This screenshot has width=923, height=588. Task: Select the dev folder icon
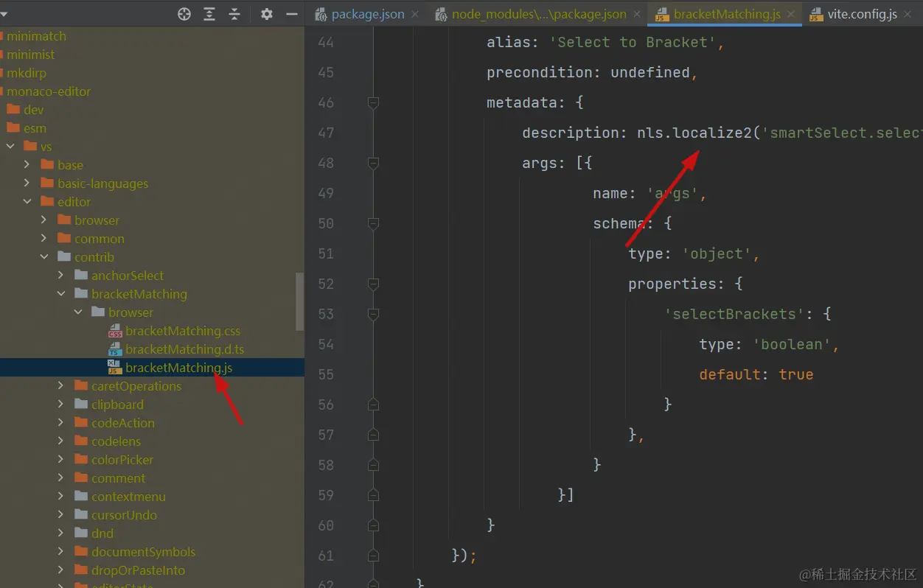(x=13, y=110)
